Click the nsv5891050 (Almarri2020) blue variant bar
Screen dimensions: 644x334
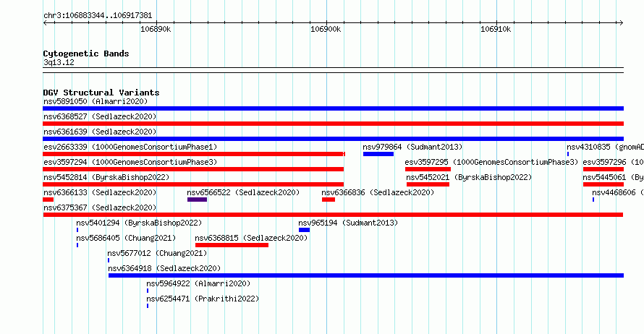pyautogui.click(x=333, y=108)
